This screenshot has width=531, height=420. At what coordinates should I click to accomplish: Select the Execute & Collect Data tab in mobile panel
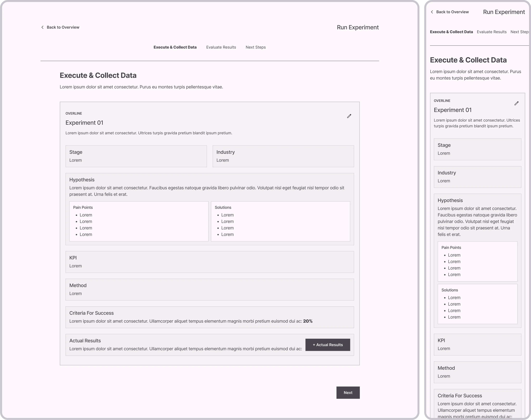(x=451, y=32)
